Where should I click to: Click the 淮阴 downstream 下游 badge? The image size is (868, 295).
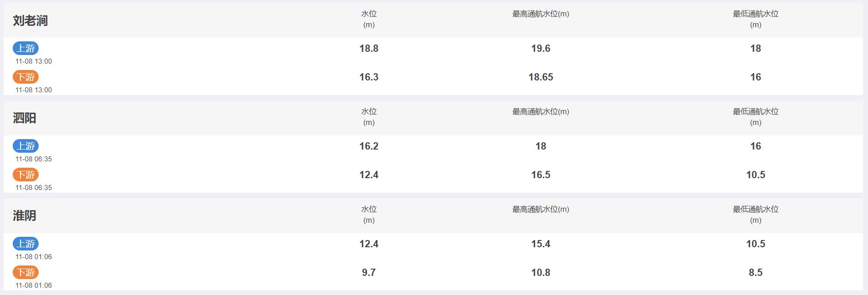26,272
